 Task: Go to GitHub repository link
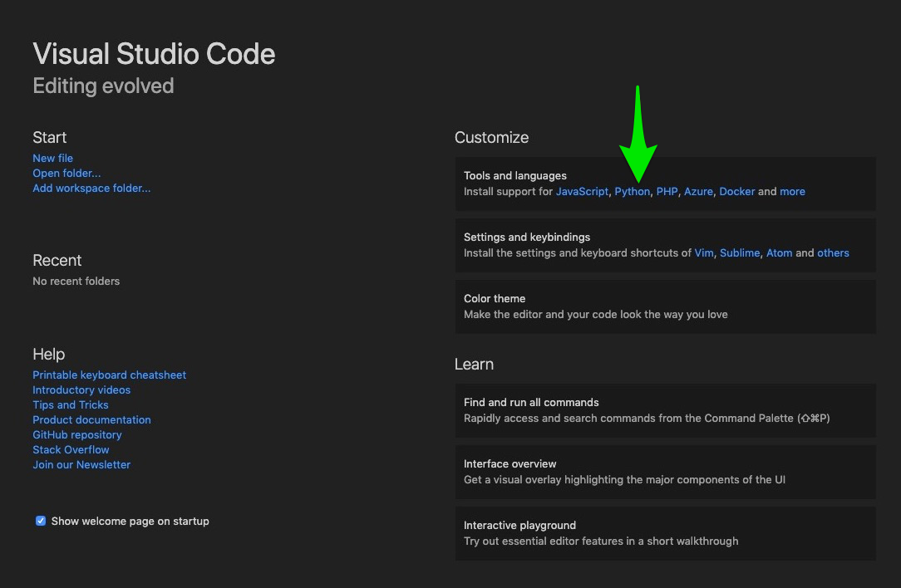coord(77,434)
